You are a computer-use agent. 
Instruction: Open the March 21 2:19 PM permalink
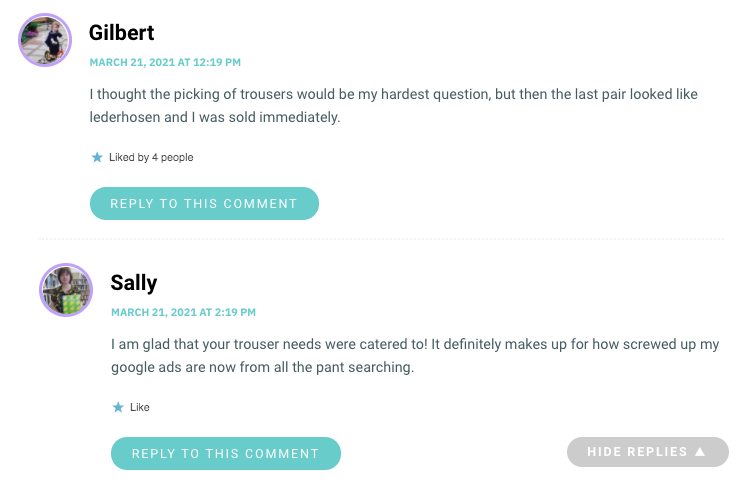coord(183,312)
